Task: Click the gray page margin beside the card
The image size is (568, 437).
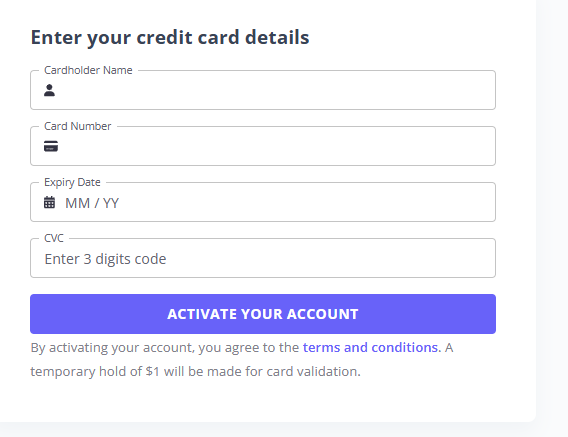Action: coord(552,217)
